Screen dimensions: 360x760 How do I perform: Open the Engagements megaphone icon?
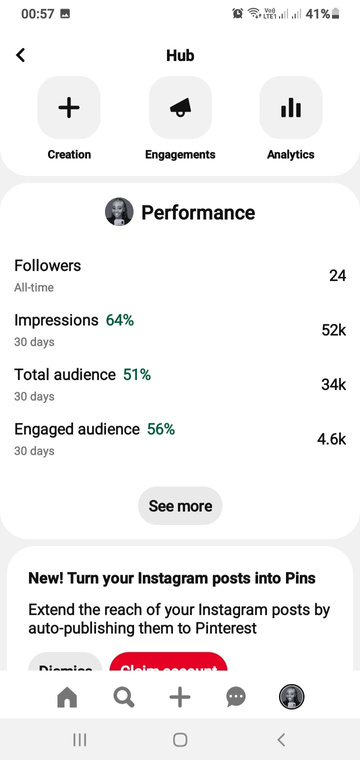coord(180,107)
